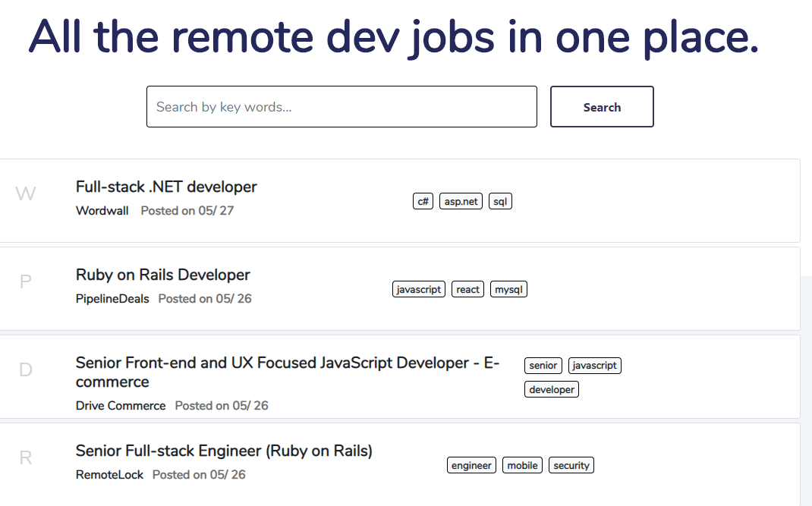Click the RemoteLock 'Posted on 05/ 26' date

coord(199,474)
